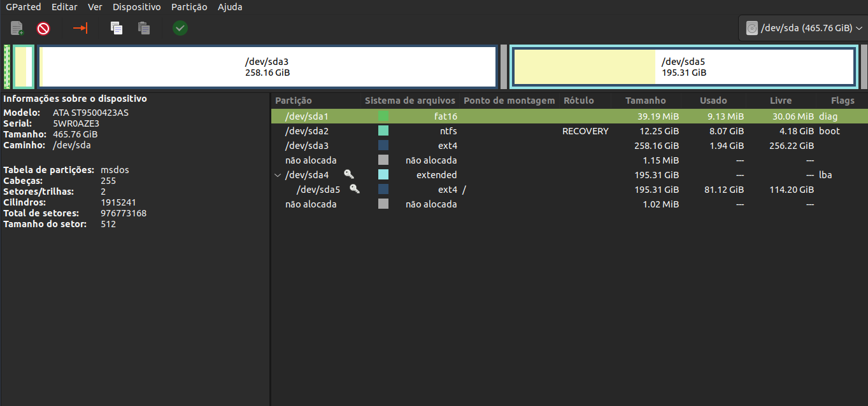Sort by Sistema de arquivos column header
Screen dimensions: 868x406
tap(410, 101)
